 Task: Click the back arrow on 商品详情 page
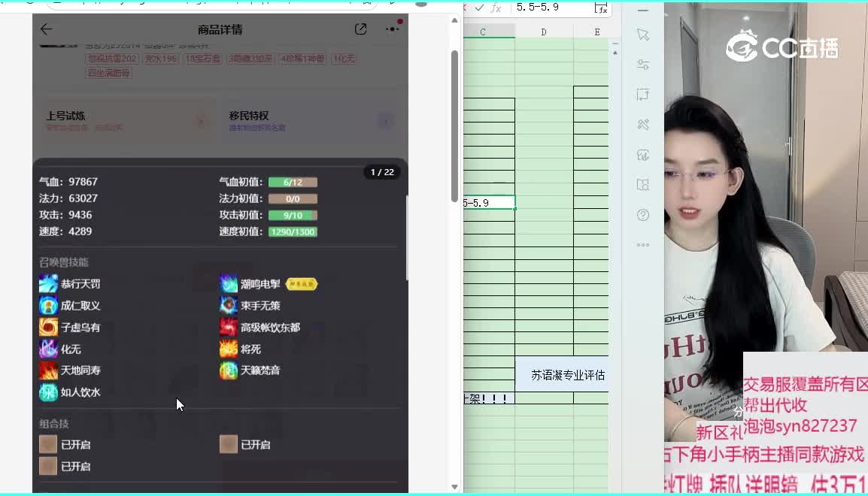click(x=47, y=29)
